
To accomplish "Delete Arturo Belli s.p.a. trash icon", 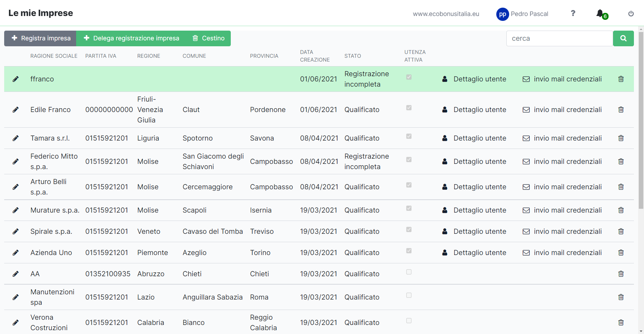I will (621, 187).
